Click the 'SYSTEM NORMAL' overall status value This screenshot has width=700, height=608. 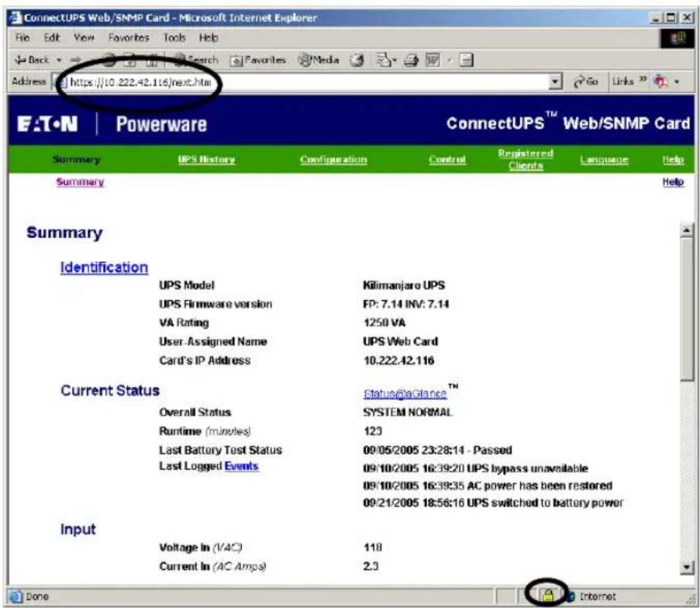click(408, 413)
